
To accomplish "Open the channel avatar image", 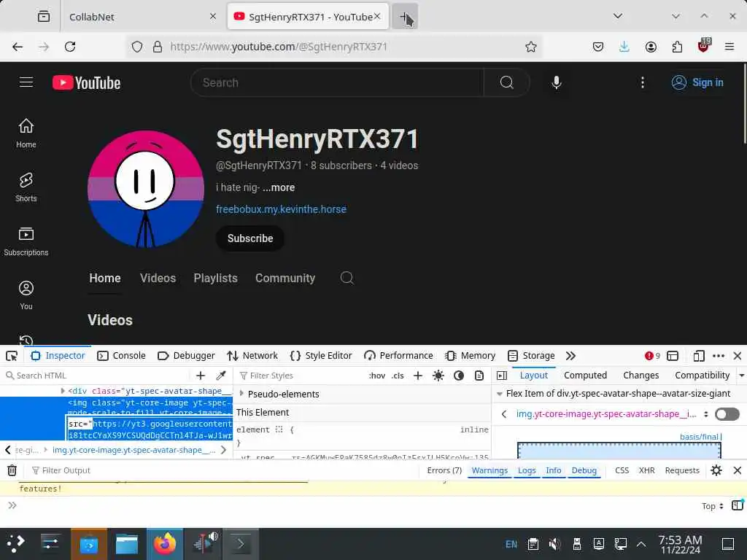I will pyautogui.click(x=146, y=189).
